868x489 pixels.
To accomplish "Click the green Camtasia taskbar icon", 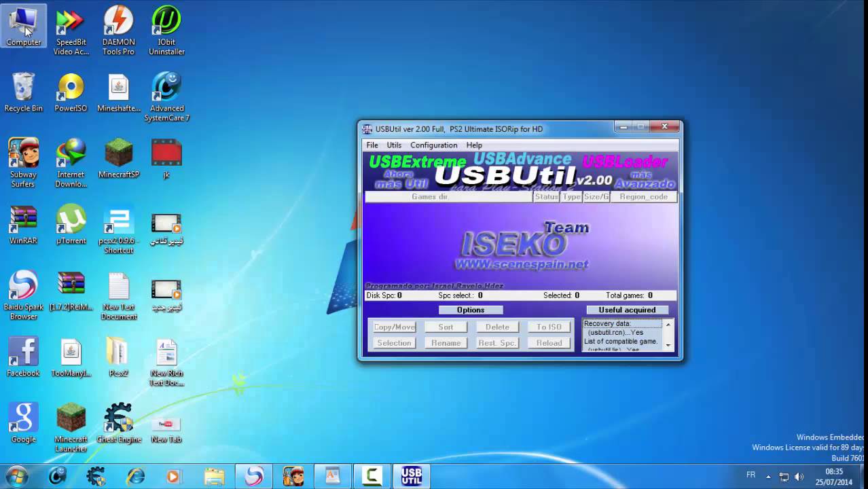I will coord(372,476).
